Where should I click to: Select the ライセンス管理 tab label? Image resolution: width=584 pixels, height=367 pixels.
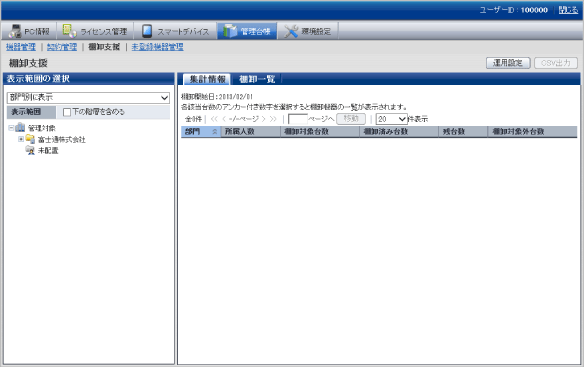pos(104,32)
